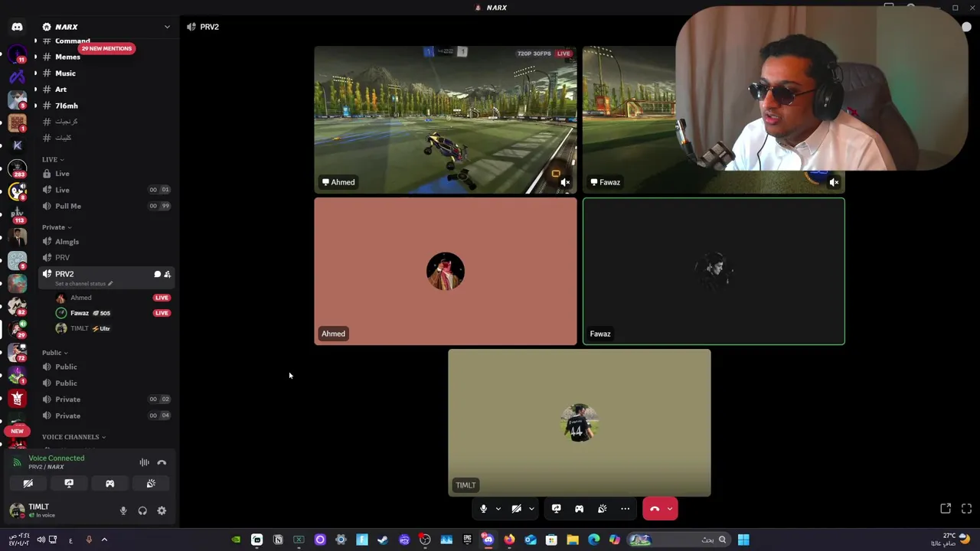Open TIMLT user profile avatar panel

tap(17, 510)
